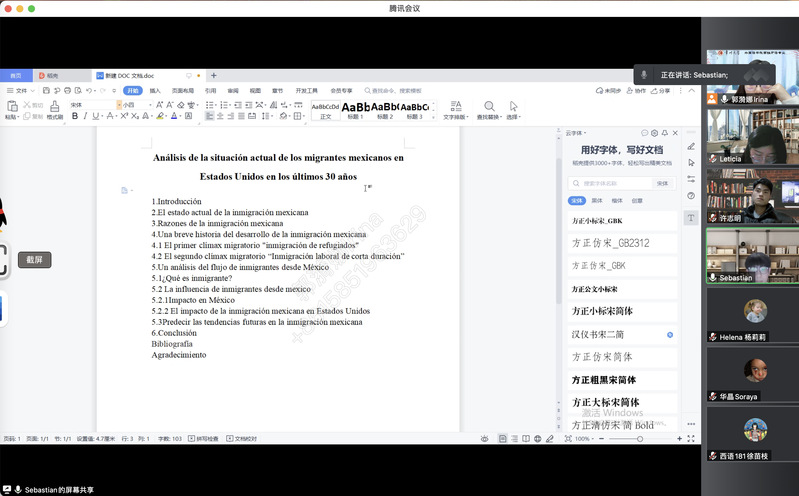Click the eye-protection mode icon in status bar

[485, 438]
